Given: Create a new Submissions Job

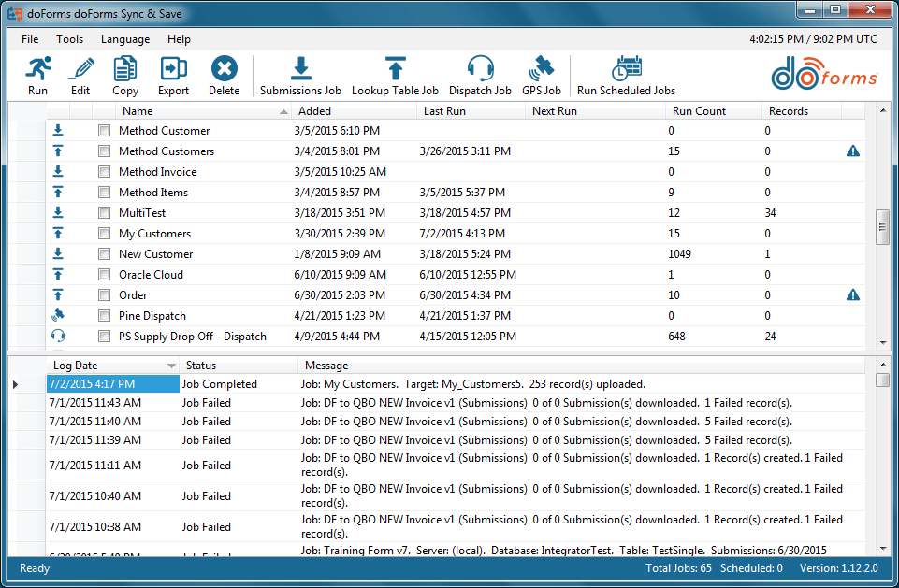Looking at the screenshot, I should (300, 69).
